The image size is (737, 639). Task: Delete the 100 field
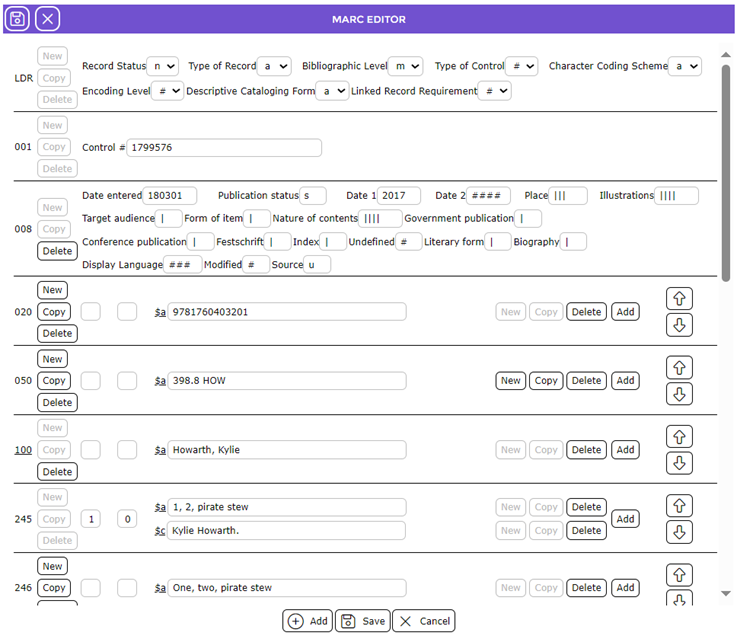click(57, 472)
